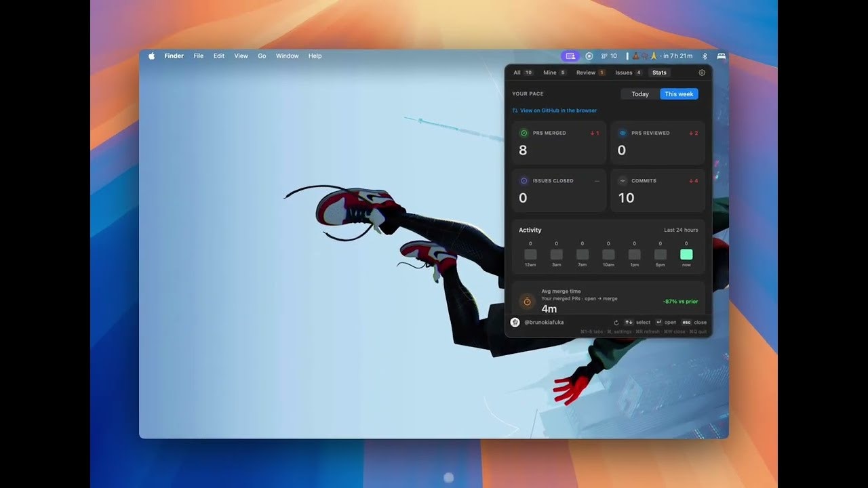Image resolution: width=868 pixels, height=488 pixels.
Task: Click the Bluetooth icon in the menu bar
Action: [705, 56]
